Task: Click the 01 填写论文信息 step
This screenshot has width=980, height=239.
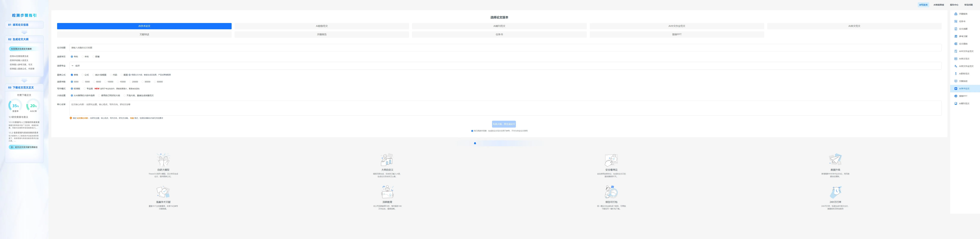Action: (x=24, y=25)
